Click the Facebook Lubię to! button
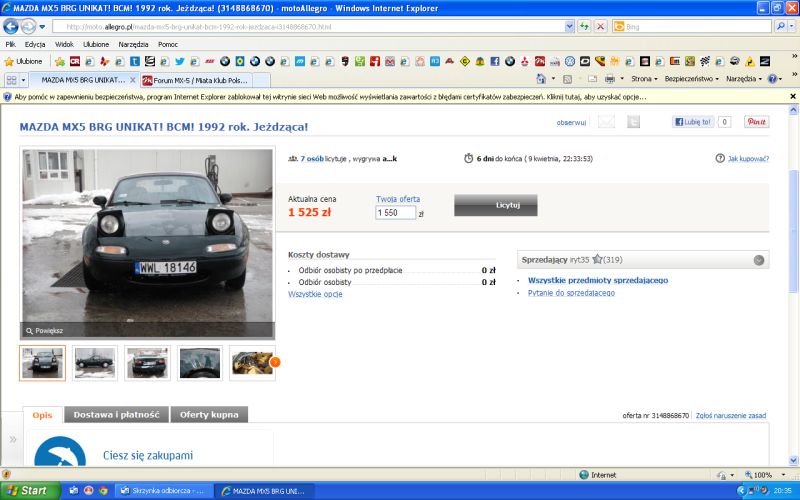This screenshot has height=500, width=800. (x=693, y=121)
